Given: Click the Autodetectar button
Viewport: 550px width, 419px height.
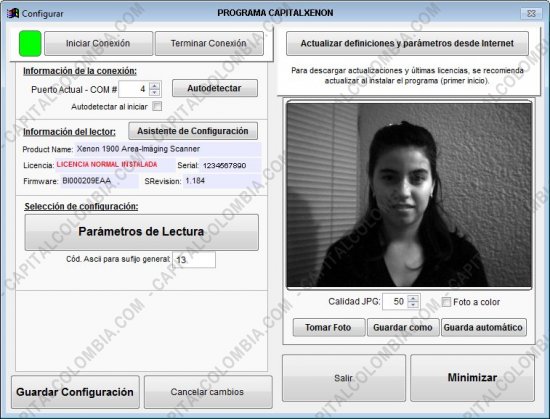Looking at the screenshot, I should click(x=215, y=88).
